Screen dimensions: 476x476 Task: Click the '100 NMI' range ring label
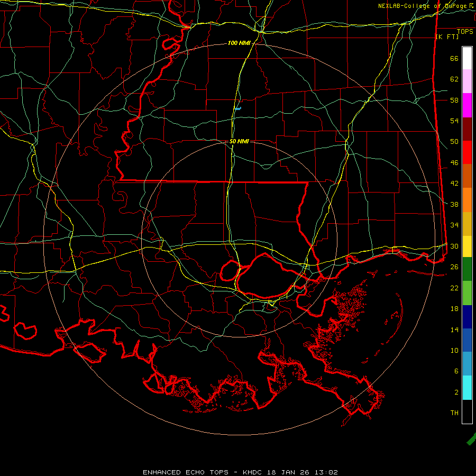point(239,43)
